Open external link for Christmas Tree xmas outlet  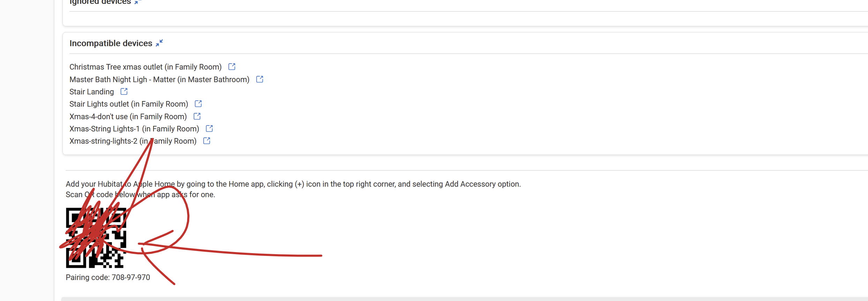click(232, 66)
